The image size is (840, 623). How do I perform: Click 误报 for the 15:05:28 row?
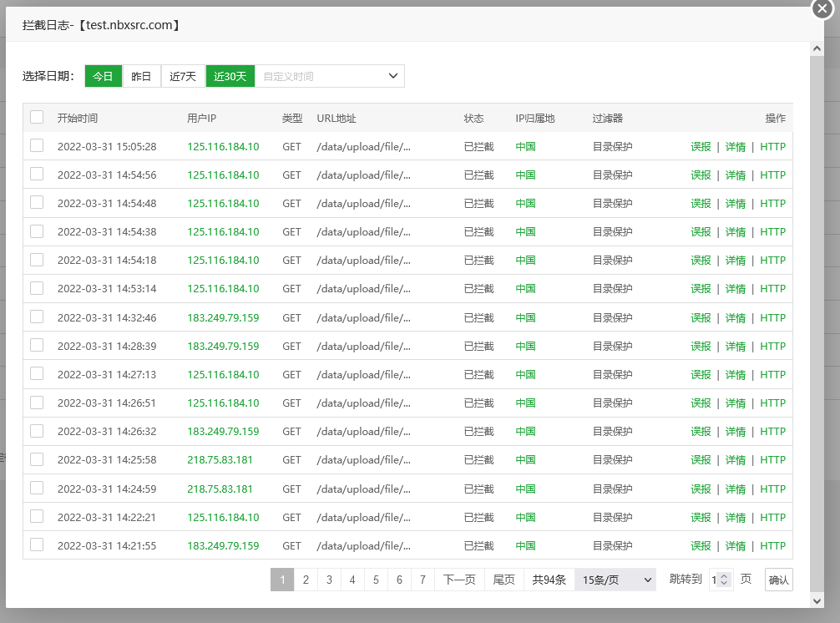701,147
